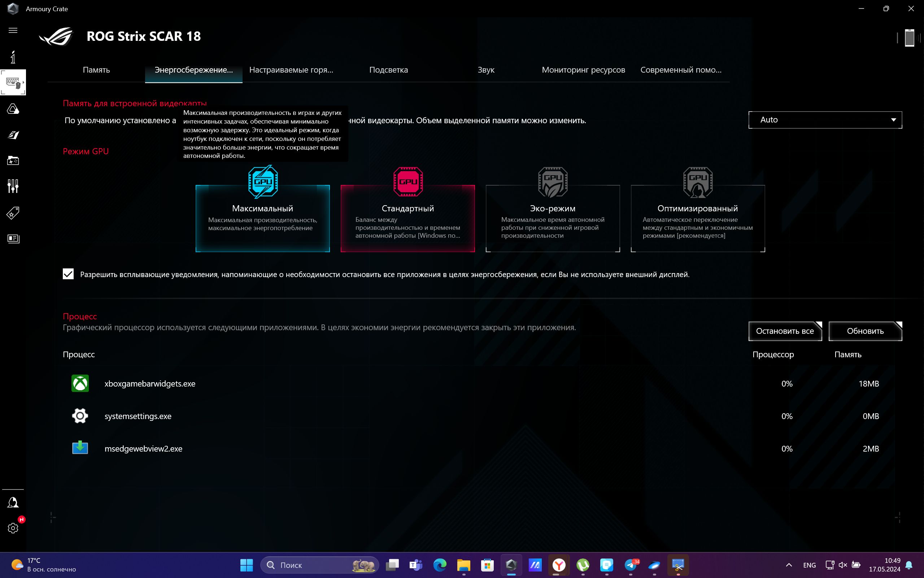Open Snipping Tool from the taskbar

coord(678,565)
